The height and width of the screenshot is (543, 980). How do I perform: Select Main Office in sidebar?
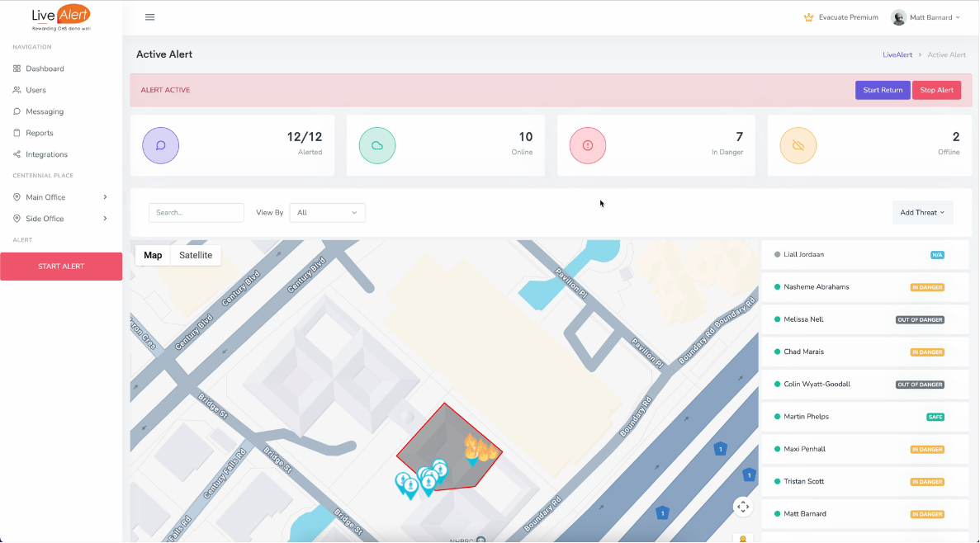(x=45, y=197)
